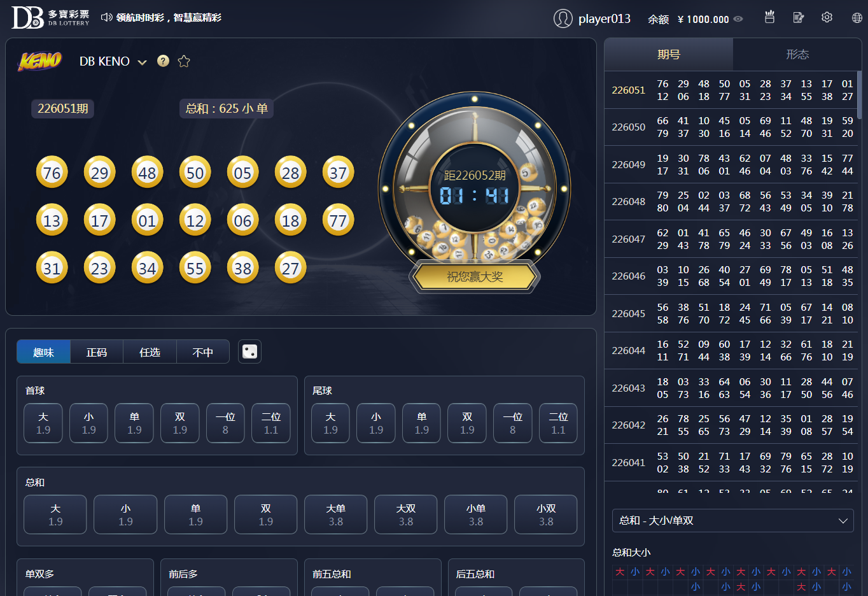This screenshot has width=868, height=596.
Task: Click 大单 bet button under 总和
Action: [335, 514]
